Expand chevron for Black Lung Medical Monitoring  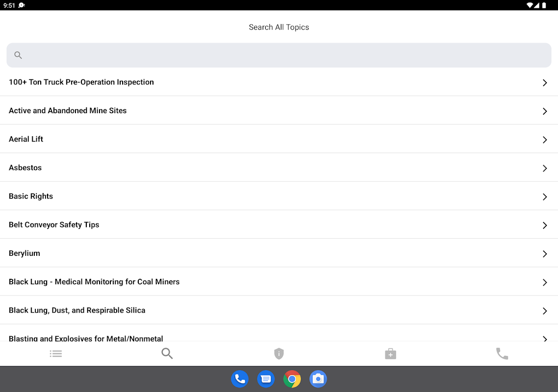coord(545,282)
